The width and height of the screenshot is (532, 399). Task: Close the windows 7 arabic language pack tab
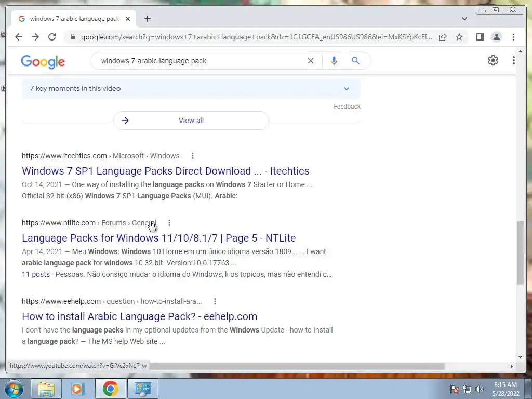pyautogui.click(x=128, y=19)
